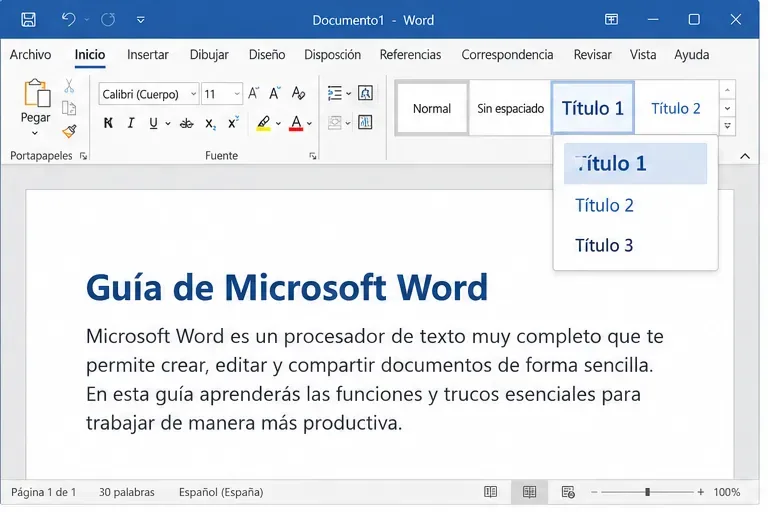
Task: Apply red font color
Action: pos(296,123)
